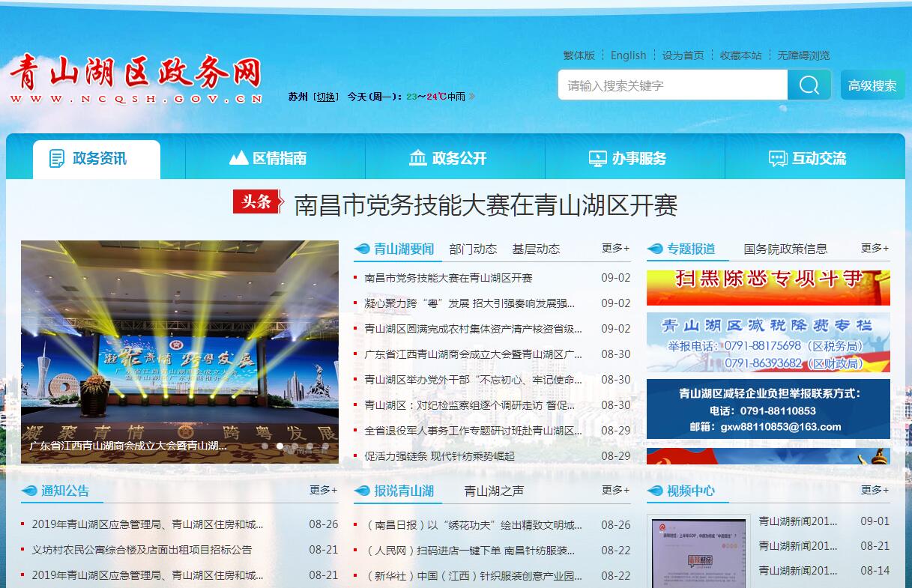
Task: Select the second carousel dot indicator
Action: 280,446
